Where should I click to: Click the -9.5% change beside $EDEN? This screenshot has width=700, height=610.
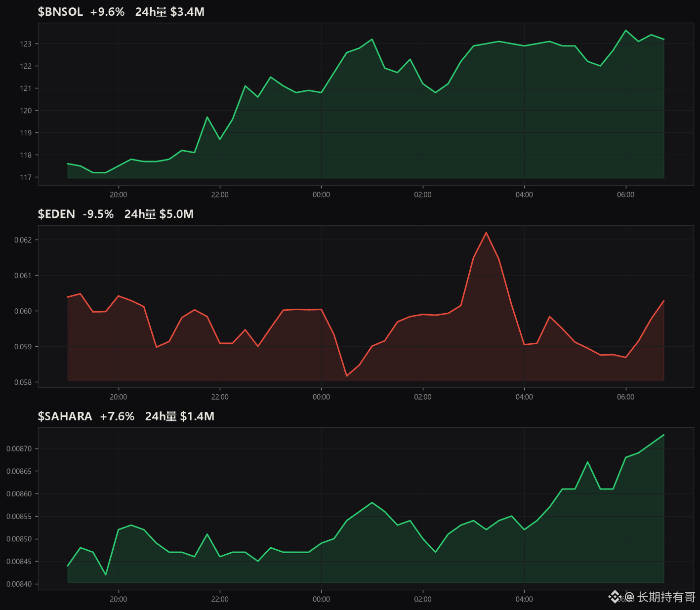98,214
